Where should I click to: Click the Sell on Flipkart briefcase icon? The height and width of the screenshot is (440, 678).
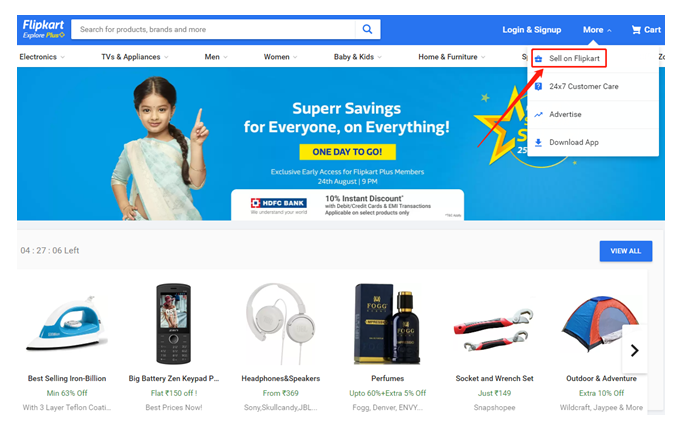[538, 58]
